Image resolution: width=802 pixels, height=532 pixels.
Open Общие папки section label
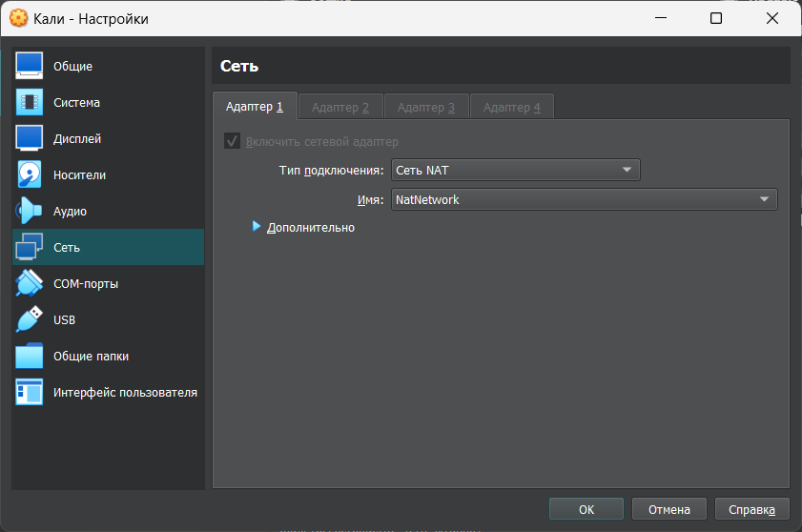[91, 357]
